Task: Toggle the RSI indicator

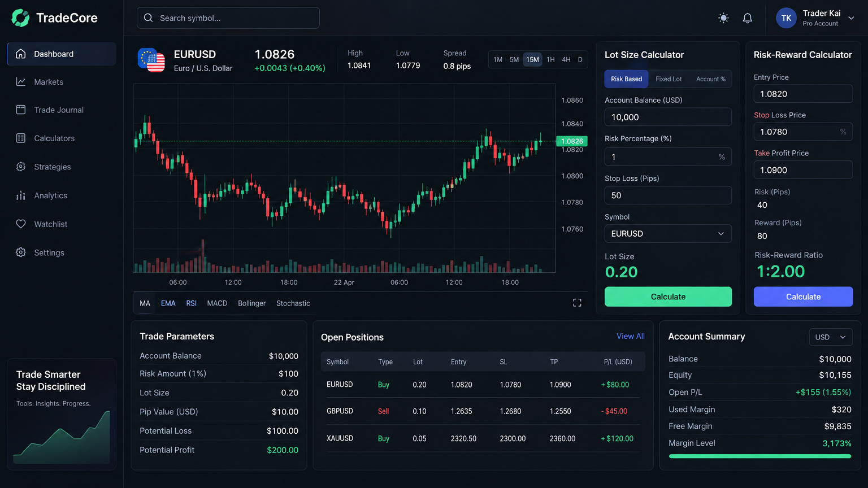Action: (x=192, y=303)
